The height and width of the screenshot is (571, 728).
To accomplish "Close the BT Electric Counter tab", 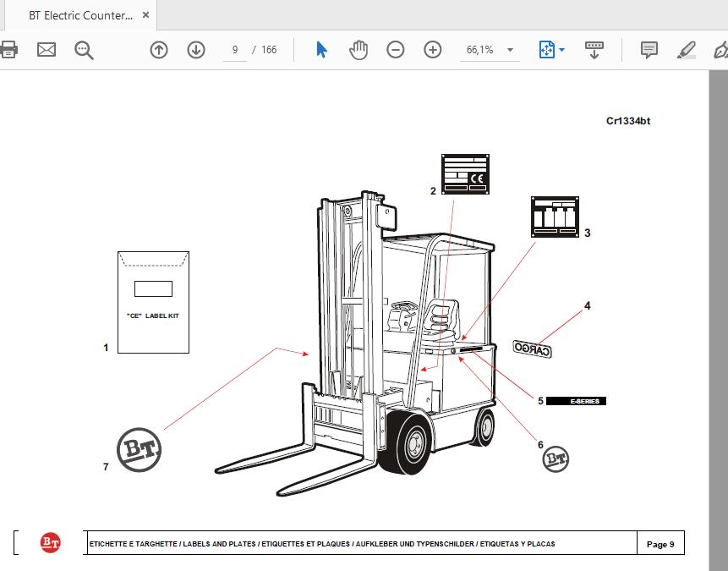I will pyautogui.click(x=145, y=15).
